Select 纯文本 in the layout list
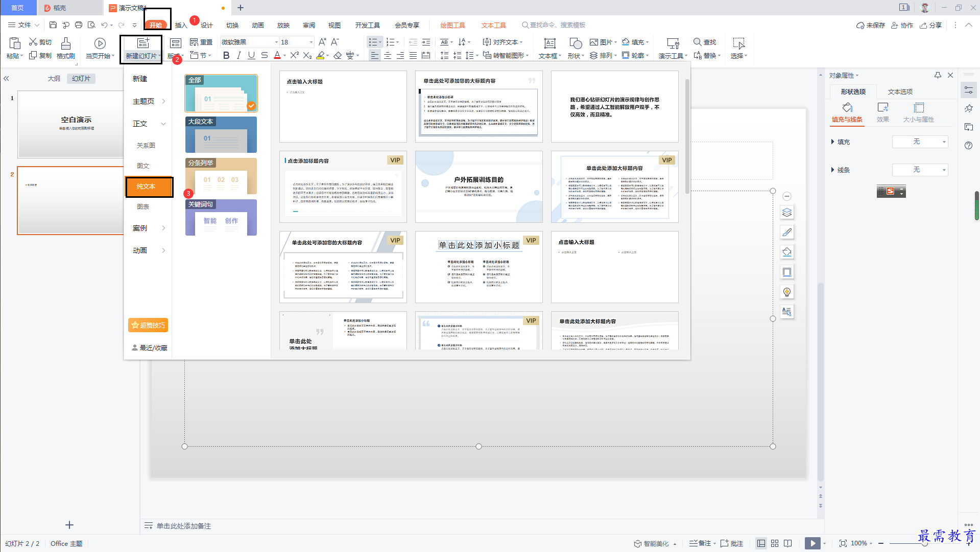The width and height of the screenshot is (980, 552). (x=149, y=187)
